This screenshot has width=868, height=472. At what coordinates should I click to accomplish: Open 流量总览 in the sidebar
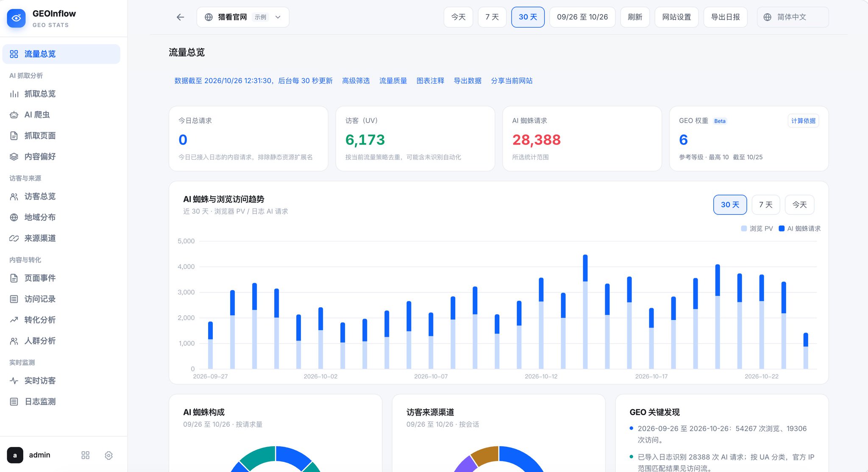point(61,54)
